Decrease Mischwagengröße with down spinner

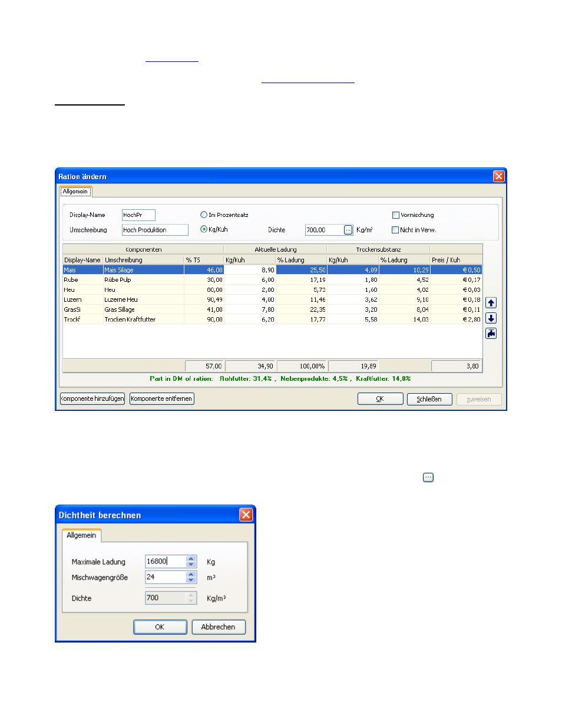pos(191,580)
